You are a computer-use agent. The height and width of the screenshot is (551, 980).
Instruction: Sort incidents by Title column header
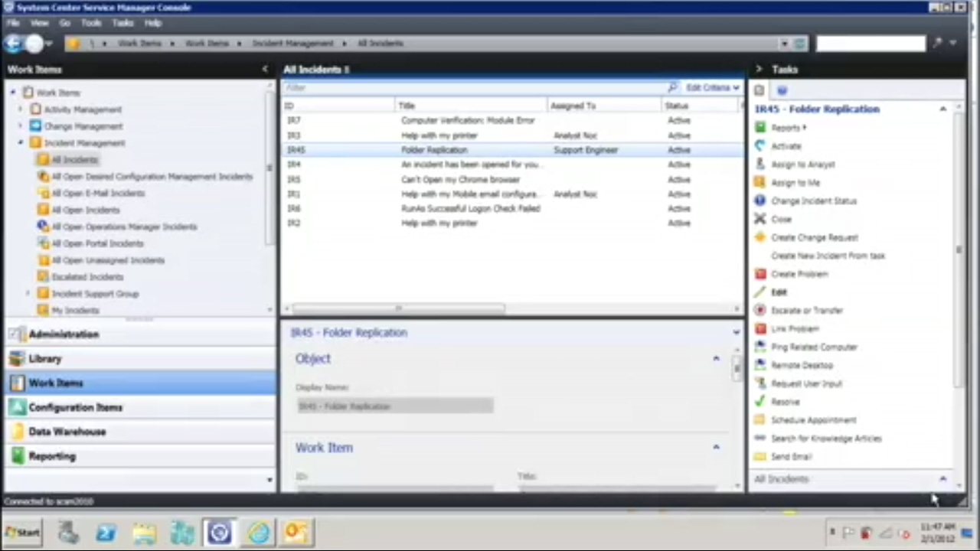click(x=472, y=106)
